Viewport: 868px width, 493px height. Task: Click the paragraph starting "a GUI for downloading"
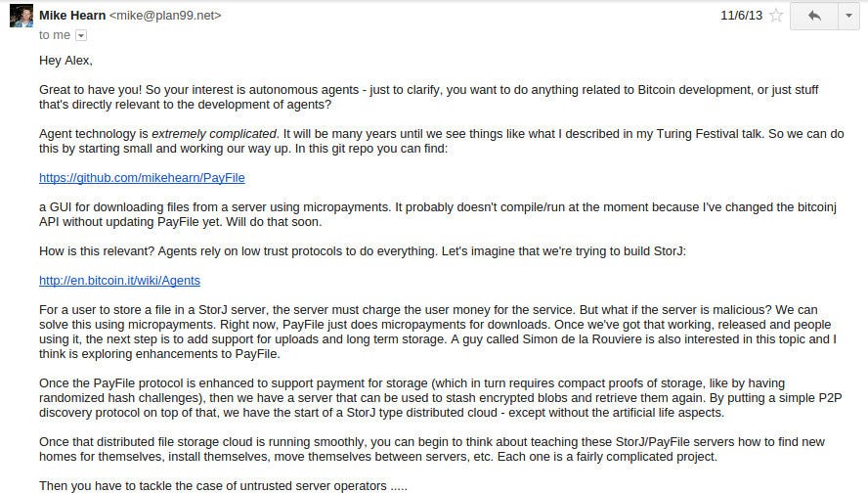point(437,214)
